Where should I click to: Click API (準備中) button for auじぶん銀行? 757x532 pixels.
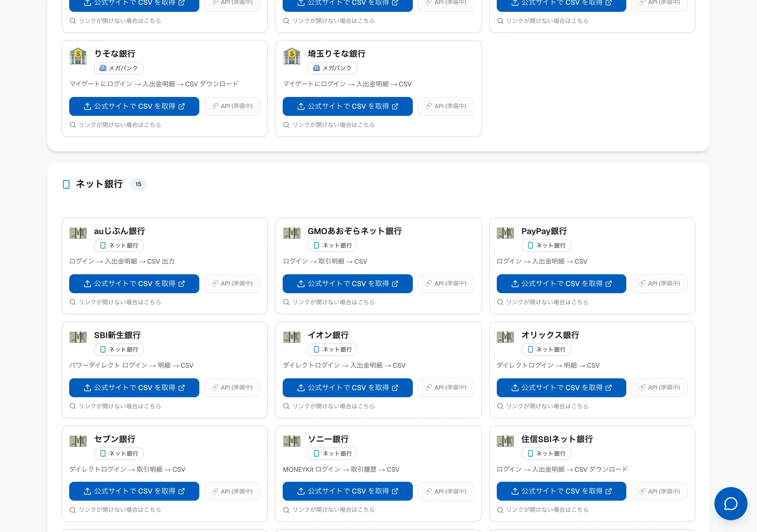pyautogui.click(x=232, y=283)
